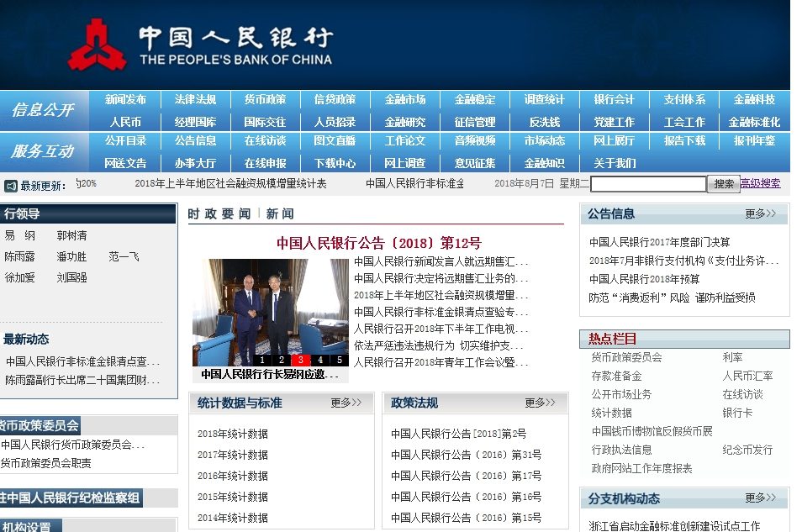Open the 2018年统计数据 link
802x532 pixels.
(x=233, y=434)
